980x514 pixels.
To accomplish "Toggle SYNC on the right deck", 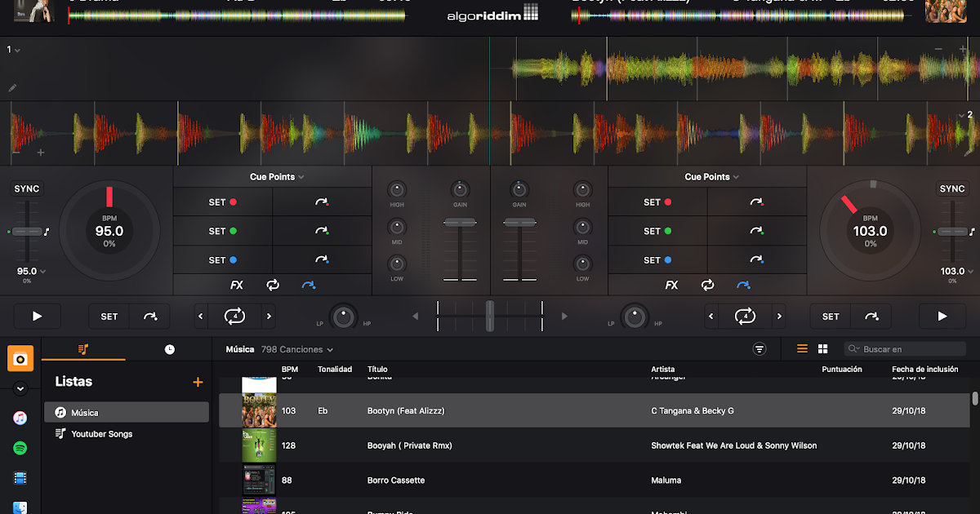I will 952,188.
